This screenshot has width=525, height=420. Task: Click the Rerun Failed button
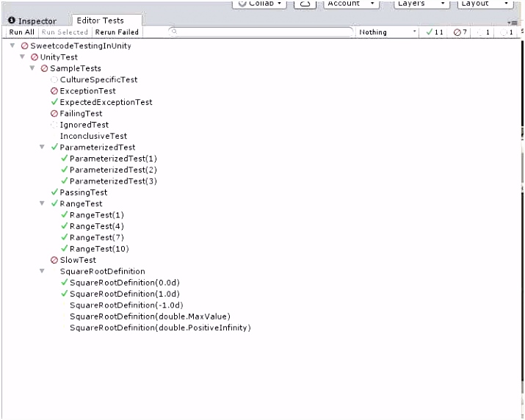coord(117,32)
